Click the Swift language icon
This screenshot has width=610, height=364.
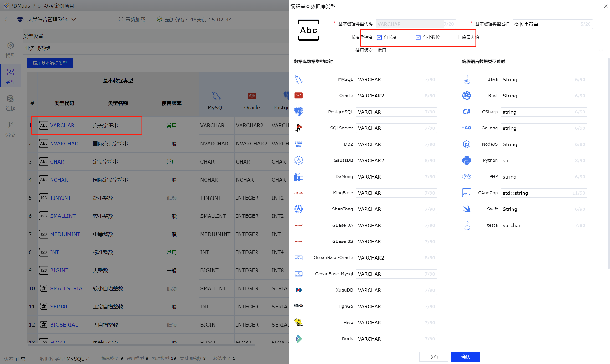point(466,209)
